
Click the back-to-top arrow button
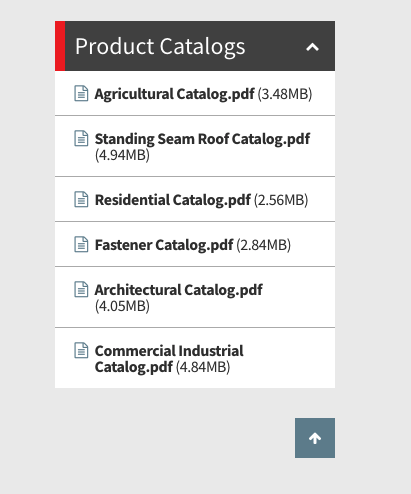pyautogui.click(x=315, y=438)
